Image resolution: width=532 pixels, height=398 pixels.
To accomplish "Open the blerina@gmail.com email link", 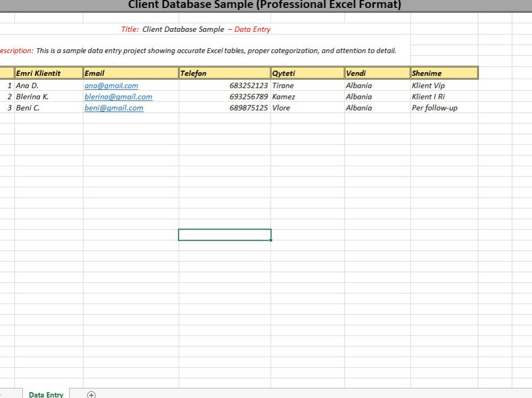I will (119, 97).
